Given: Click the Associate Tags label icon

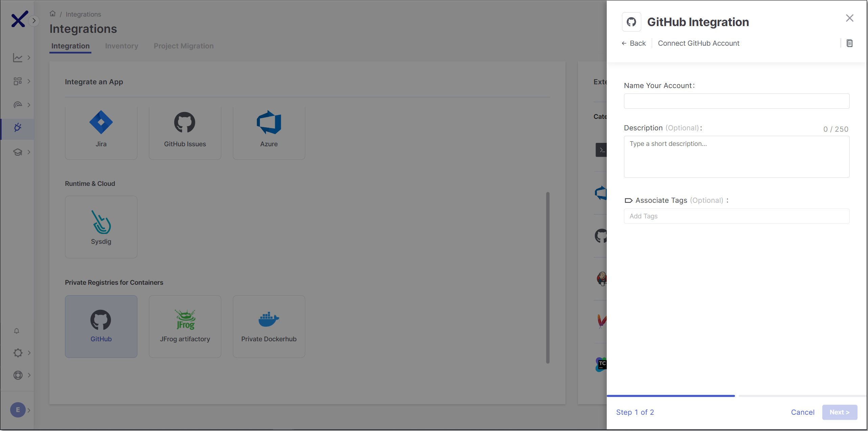Looking at the screenshot, I should [628, 200].
